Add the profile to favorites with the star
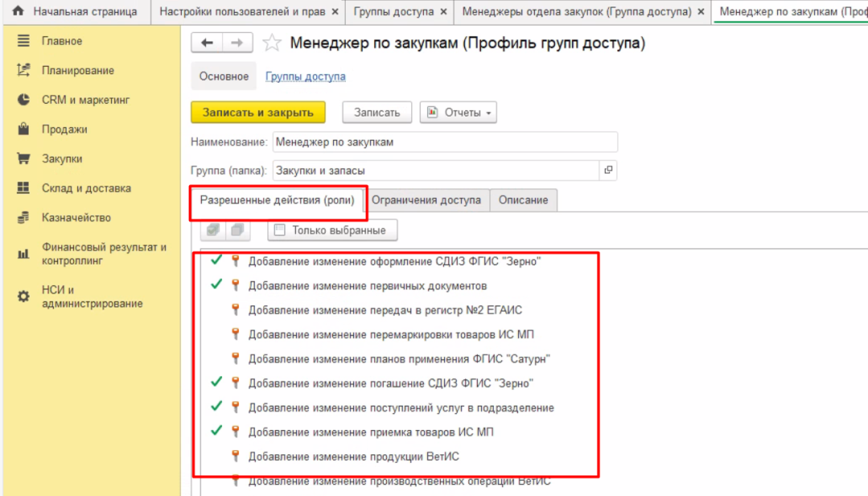This screenshot has width=868, height=496. [273, 43]
